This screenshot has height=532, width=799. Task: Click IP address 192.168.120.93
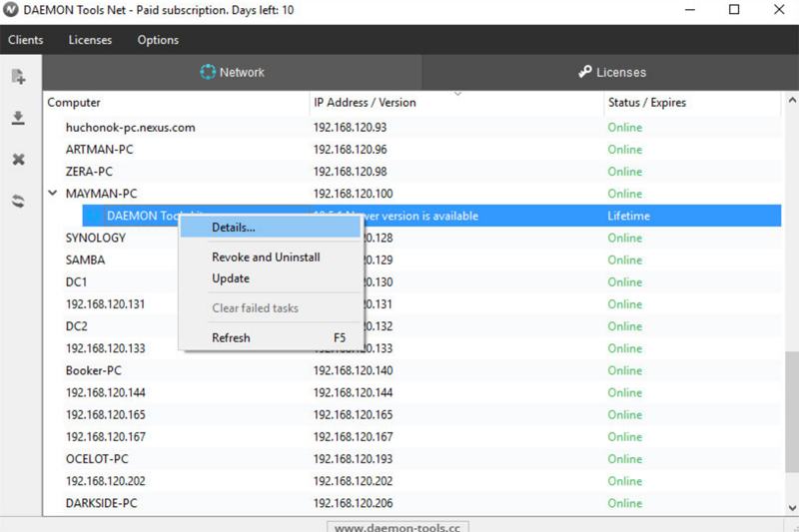pyautogui.click(x=351, y=128)
